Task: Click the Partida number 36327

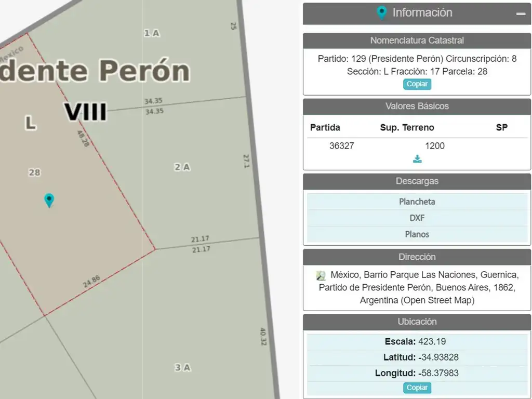Action: [x=341, y=146]
